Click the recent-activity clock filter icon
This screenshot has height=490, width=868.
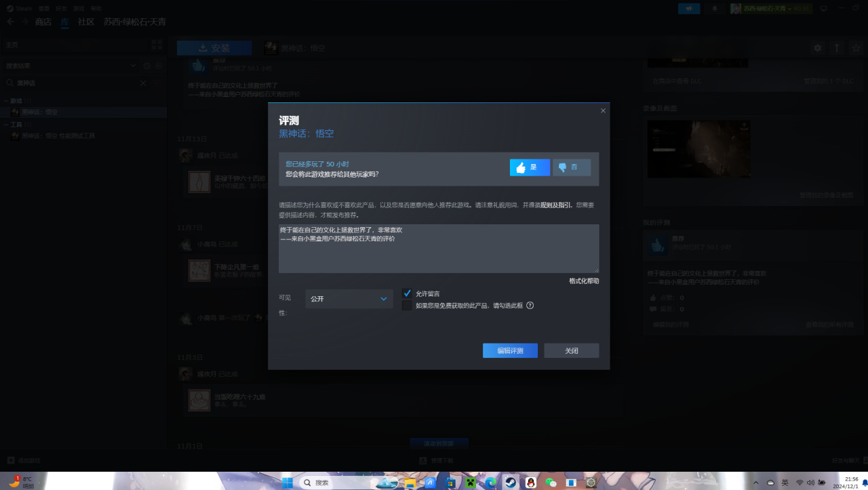(146, 66)
